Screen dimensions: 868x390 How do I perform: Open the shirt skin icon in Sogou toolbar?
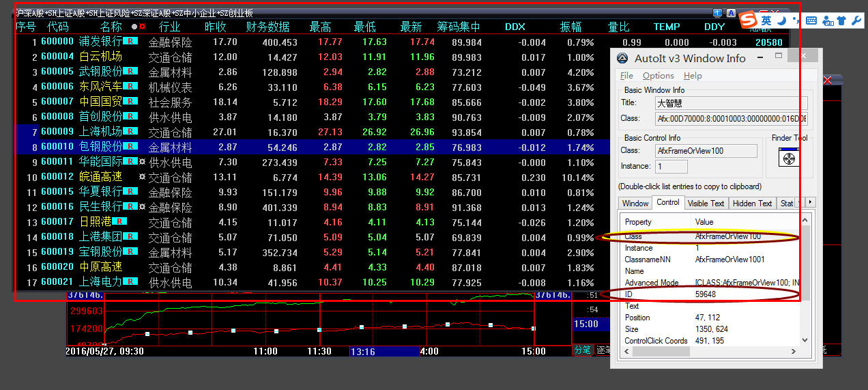[841, 20]
